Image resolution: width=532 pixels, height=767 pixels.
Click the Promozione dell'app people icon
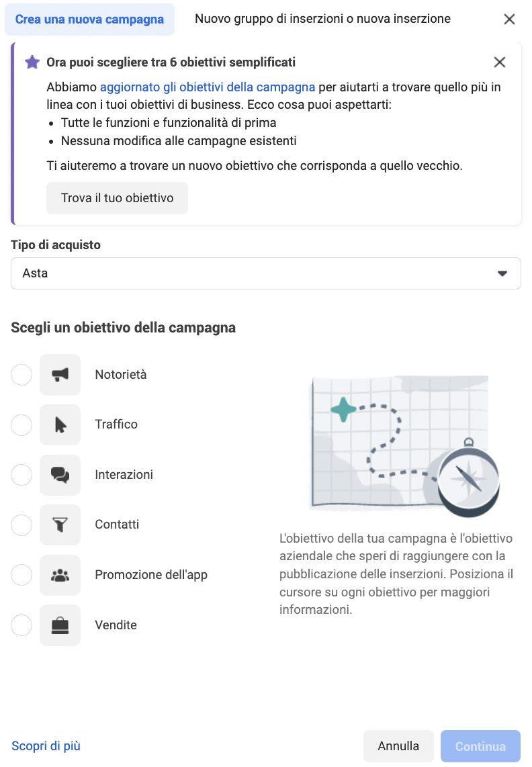coord(60,575)
